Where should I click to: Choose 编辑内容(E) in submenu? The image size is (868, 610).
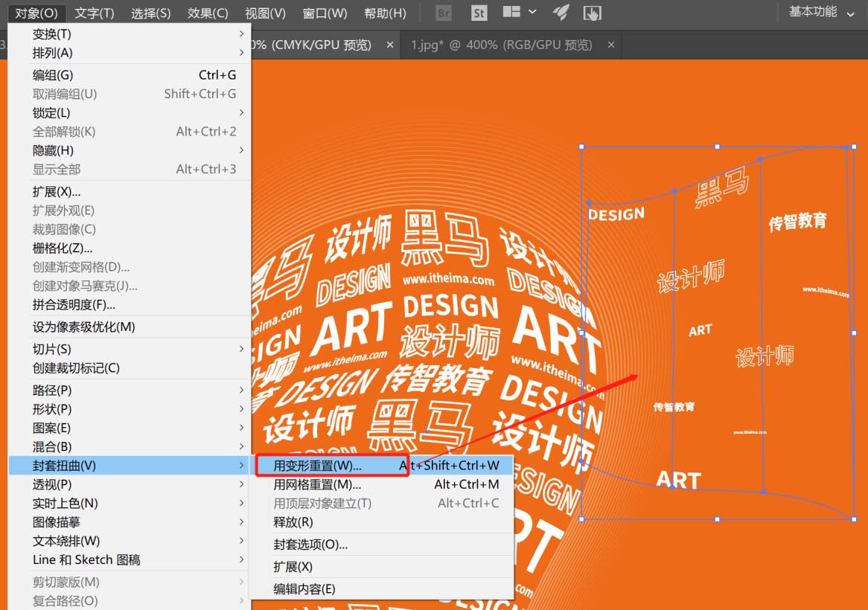pyautogui.click(x=383, y=589)
